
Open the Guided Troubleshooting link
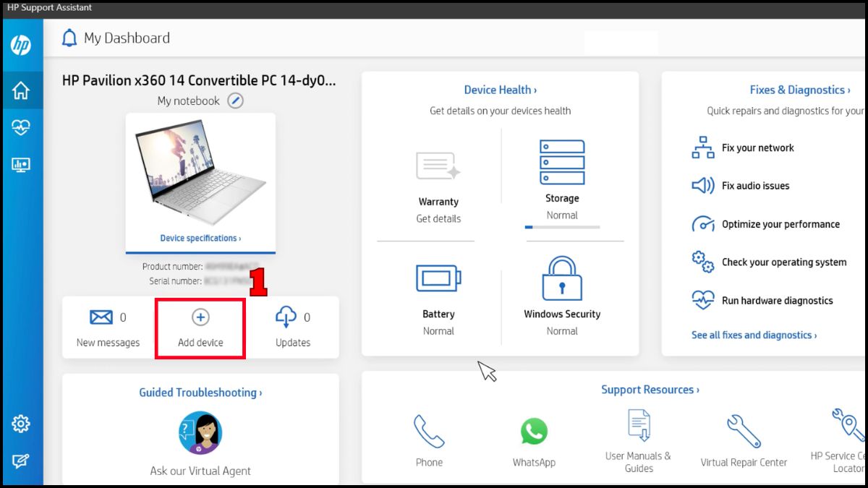tap(200, 393)
